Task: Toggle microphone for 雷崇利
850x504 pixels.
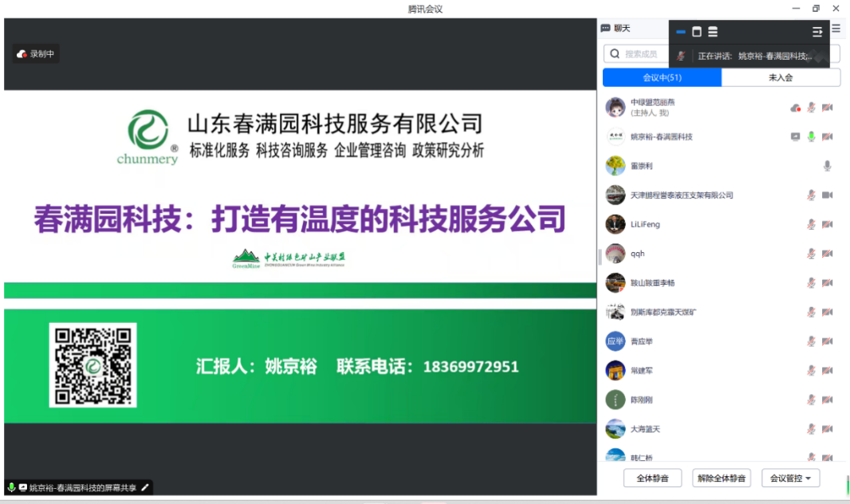Action: [x=827, y=166]
